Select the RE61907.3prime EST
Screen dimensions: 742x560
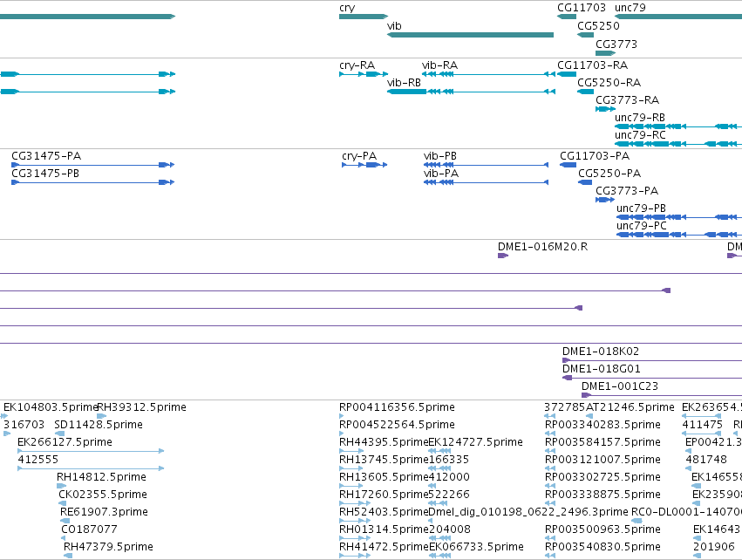click(x=65, y=521)
